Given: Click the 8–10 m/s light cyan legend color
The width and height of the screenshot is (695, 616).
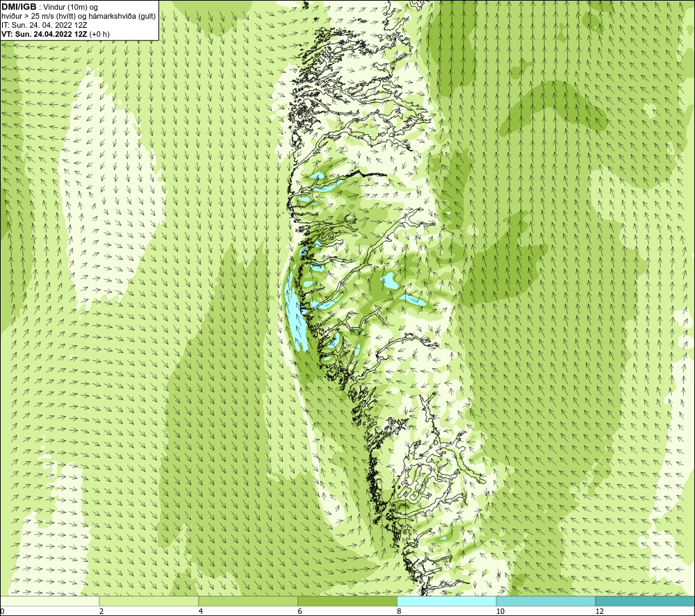Looking at the screenshot, I should pos(447,601).
